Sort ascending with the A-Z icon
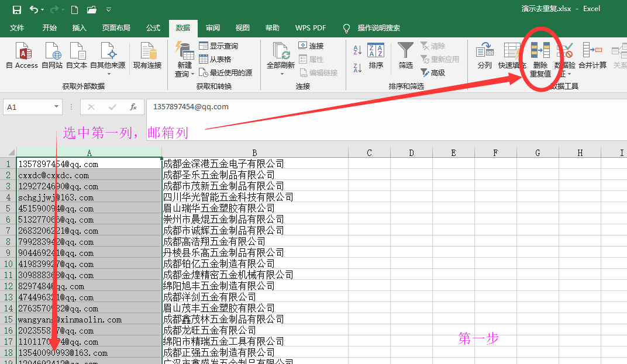The width and height of the screenshot is (627, 364). point(357,50)
